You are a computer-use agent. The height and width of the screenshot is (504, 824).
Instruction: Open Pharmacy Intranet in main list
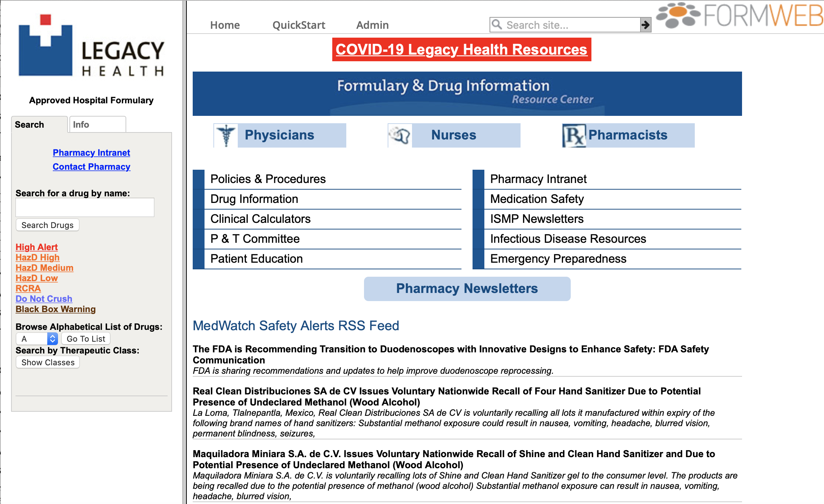[x=607, y=179]
